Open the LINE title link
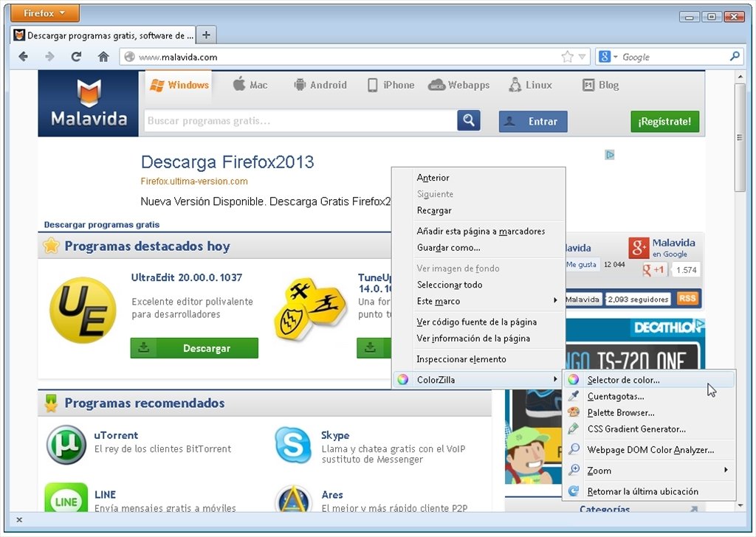The height and width of the screenshot is (537, 756). pyautogui.click(x=105, y=495)
